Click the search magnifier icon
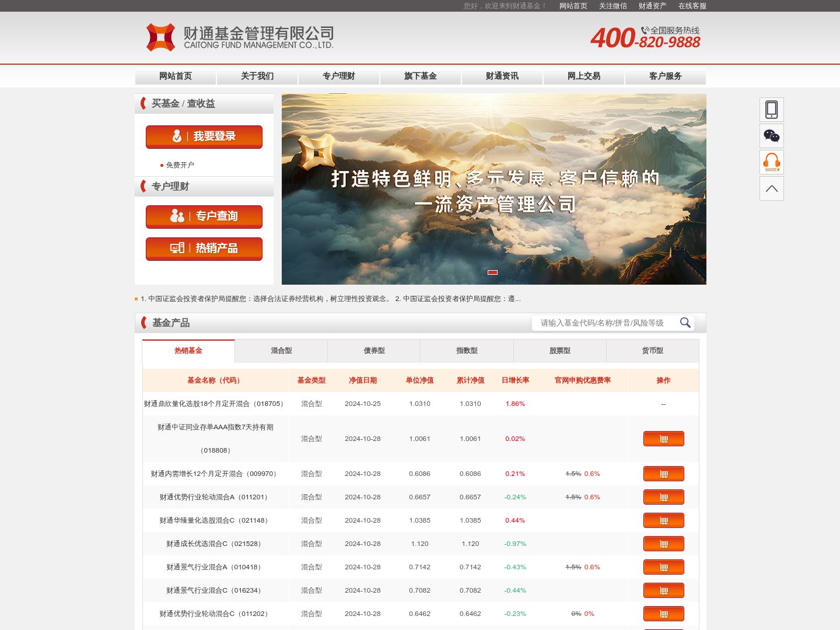The image size is (840, 630). click(x=685, y=323)
